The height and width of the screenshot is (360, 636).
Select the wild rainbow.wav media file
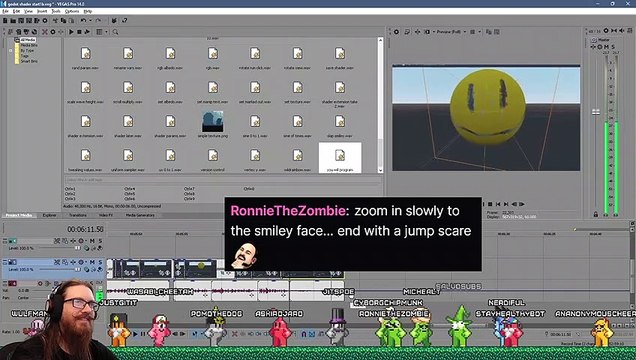point(298,160)
